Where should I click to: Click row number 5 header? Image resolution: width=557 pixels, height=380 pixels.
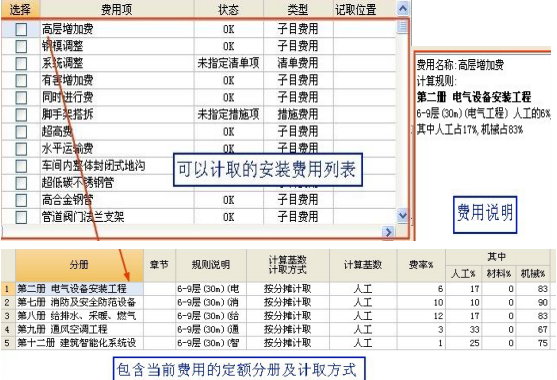coord(7,343)
